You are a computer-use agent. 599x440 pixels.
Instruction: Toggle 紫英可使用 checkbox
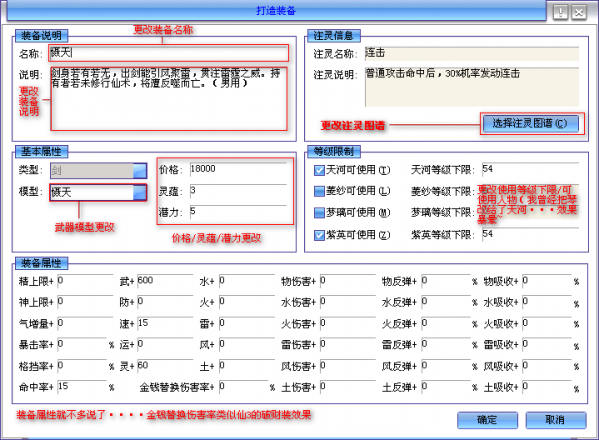(x=319, y=235)
